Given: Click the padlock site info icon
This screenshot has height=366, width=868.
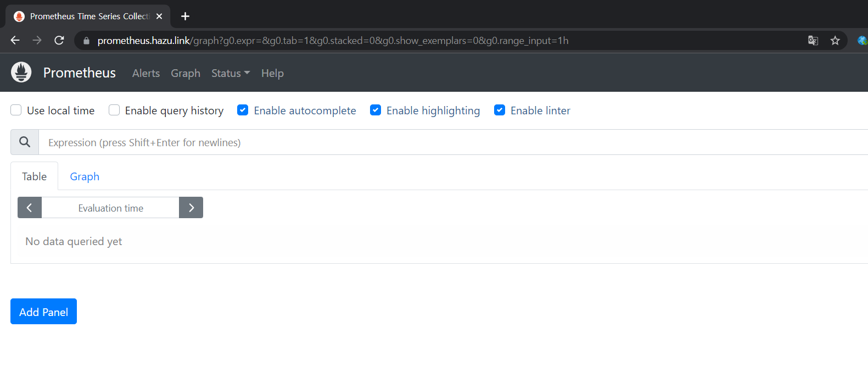Looking at the screenshot, I should pos(86,41).
